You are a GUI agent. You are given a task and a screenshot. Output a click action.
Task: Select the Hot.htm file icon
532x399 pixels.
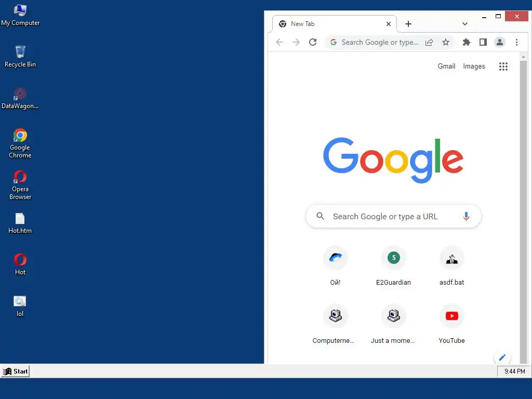(20, 223)
